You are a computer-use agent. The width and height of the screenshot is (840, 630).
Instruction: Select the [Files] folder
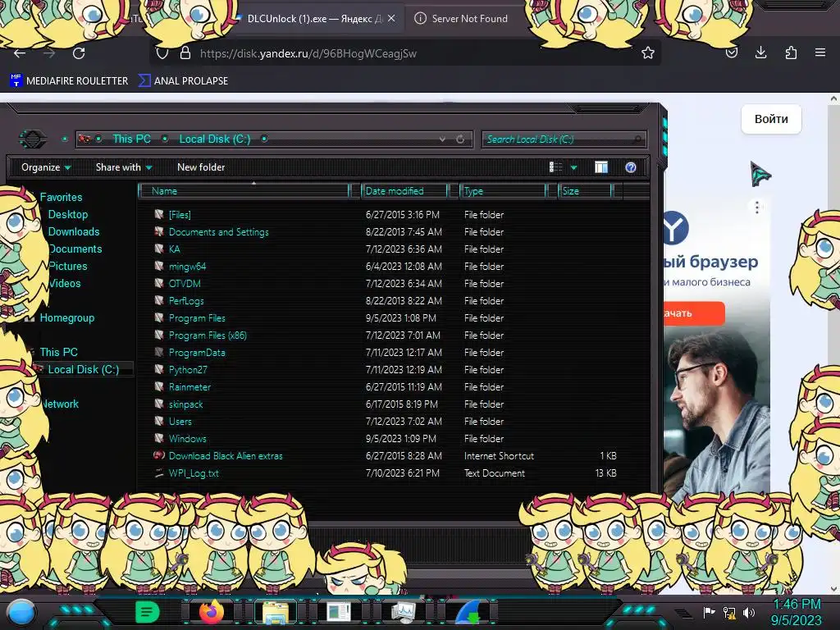click(x=180, y=214)
